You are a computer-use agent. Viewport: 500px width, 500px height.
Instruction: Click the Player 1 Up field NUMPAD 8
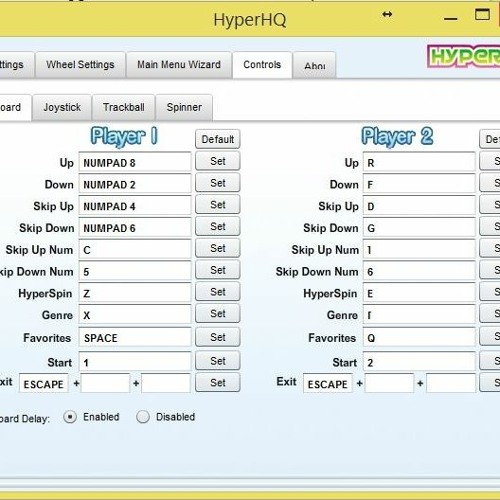[x=135, y=162]
